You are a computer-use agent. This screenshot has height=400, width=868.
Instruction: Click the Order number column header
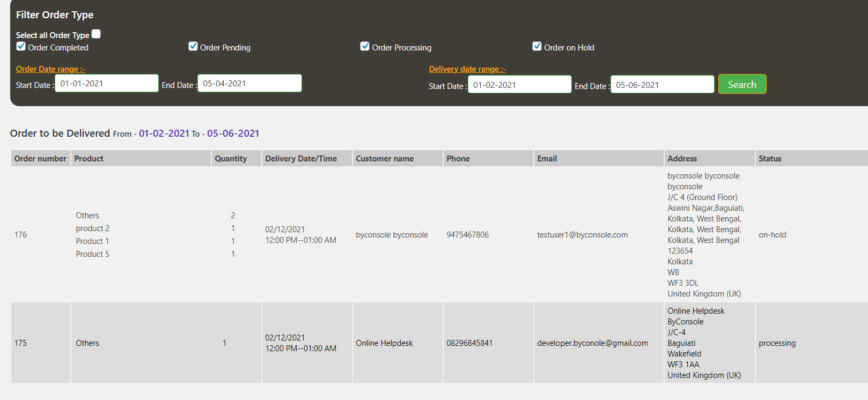[x=40, y=159]
